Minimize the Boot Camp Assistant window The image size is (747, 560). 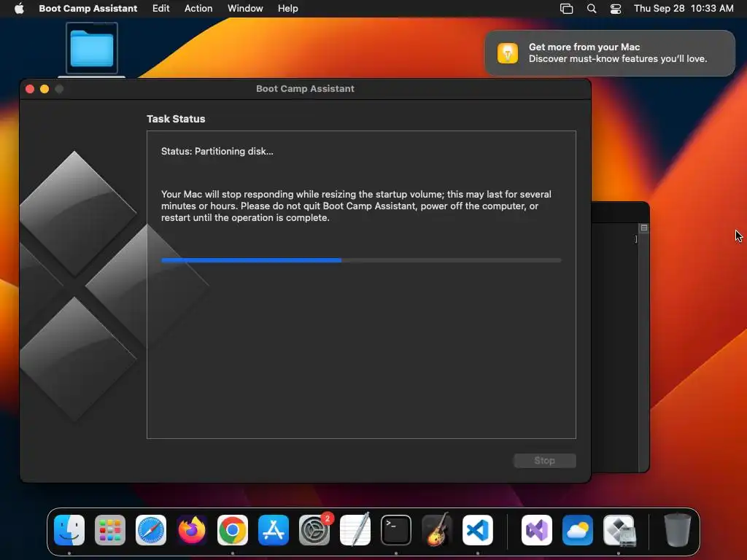pyautogui.click(x=44, y=89)
